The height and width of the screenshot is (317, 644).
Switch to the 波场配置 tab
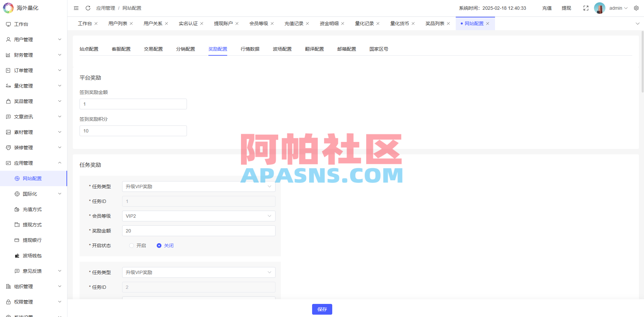coord(282,49)
